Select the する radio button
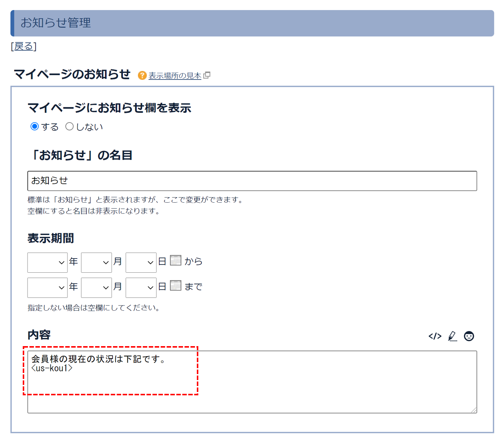This screenshot has width=504, height=443. pyautogui.click(x=34, y=126)
